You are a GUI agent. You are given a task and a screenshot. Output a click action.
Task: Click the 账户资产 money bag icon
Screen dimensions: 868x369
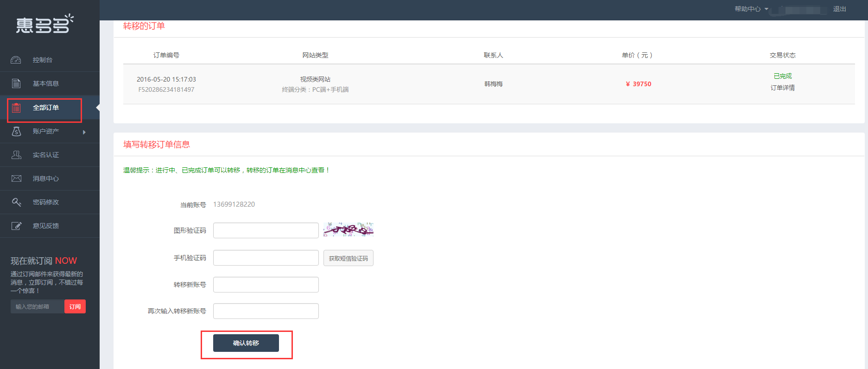pyautogui.click(x=16, y=131)
